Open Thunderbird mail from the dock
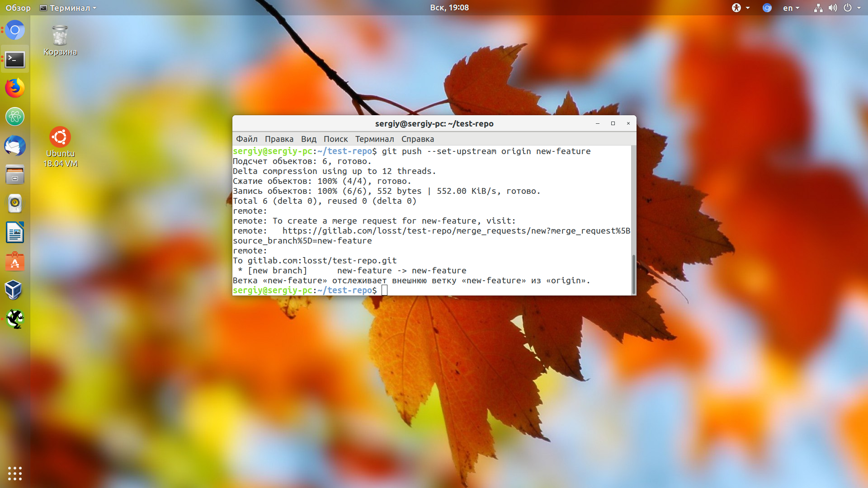868x488 pixels. [x=15, y=146]
